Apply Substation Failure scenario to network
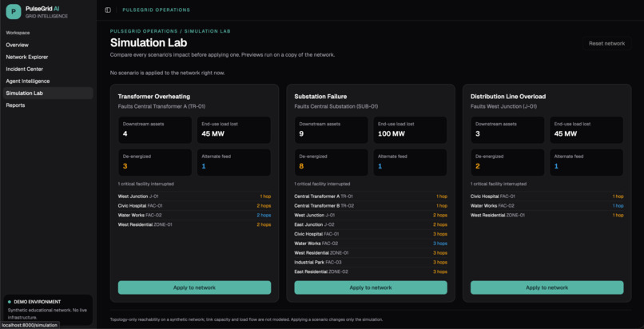Viewport: 644px width, 329px height. coord(371,287)
